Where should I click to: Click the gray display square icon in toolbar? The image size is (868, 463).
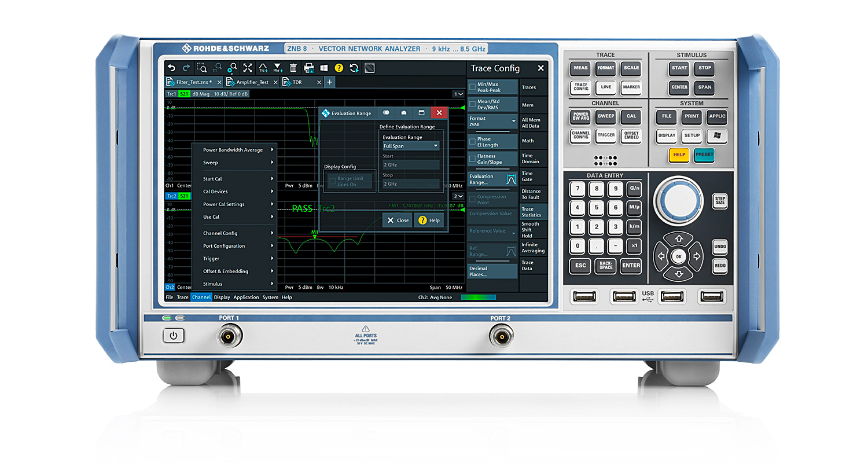click(369, 68)
